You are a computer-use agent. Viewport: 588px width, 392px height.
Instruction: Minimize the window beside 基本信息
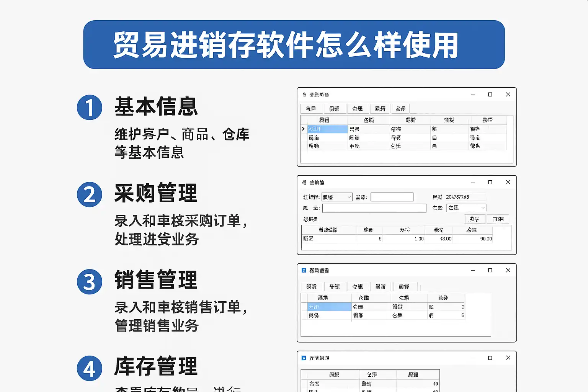point(473,95)
